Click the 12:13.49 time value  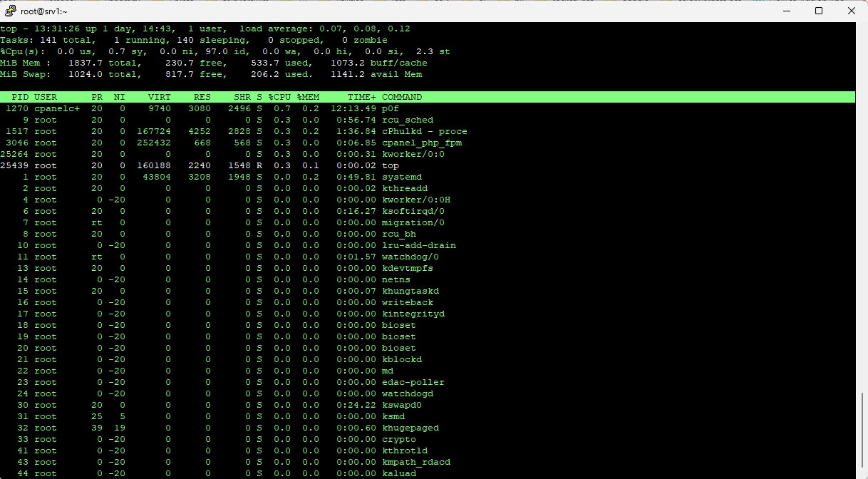tap(353, 108)
